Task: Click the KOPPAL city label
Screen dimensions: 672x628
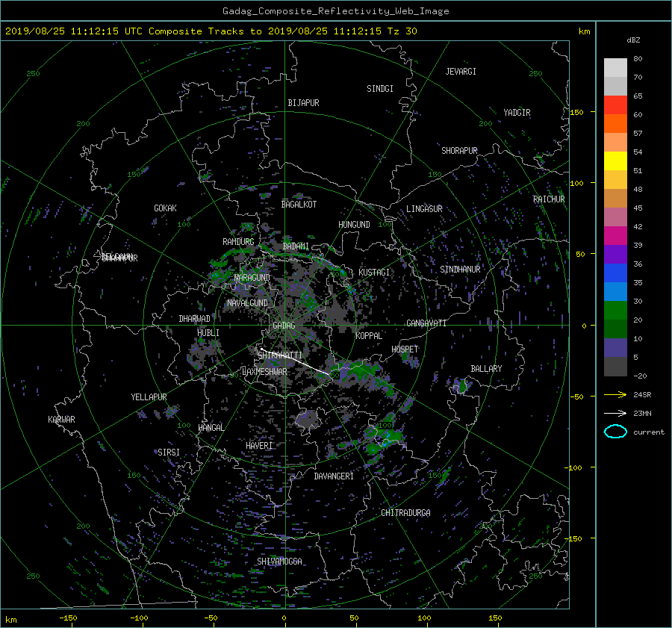Action: tap(369, 335)
